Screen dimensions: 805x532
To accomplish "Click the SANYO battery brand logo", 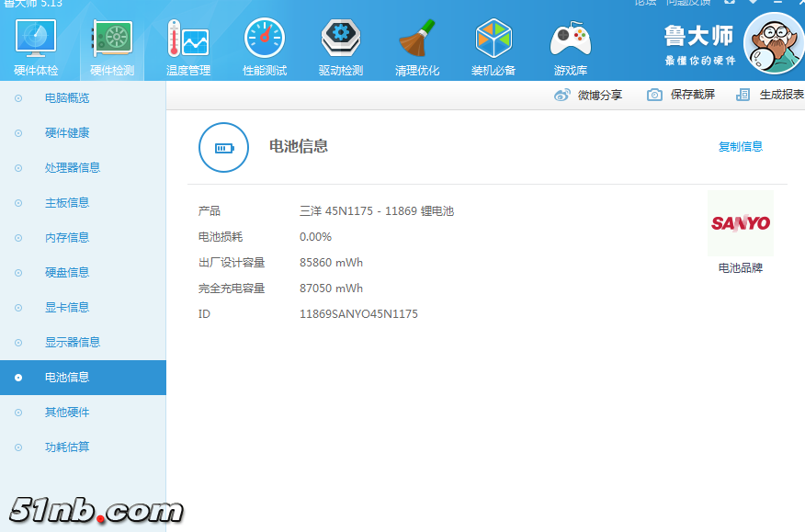I will point(740,223).
